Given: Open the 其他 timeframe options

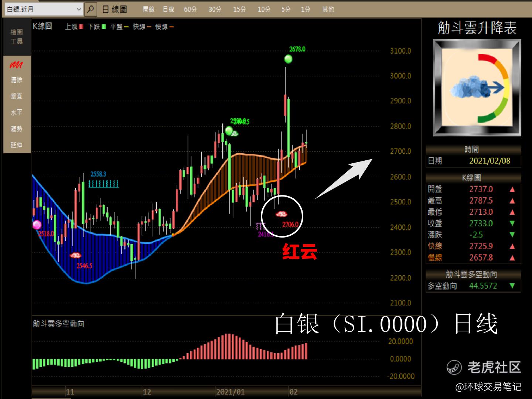Looking at the screenshot, I should tap(328, 9).
